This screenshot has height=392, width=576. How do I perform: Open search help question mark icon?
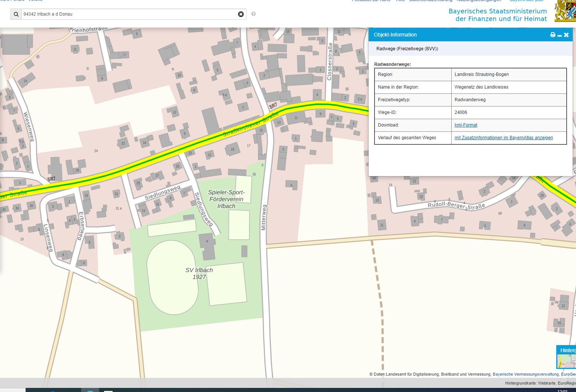pos(254,14)
